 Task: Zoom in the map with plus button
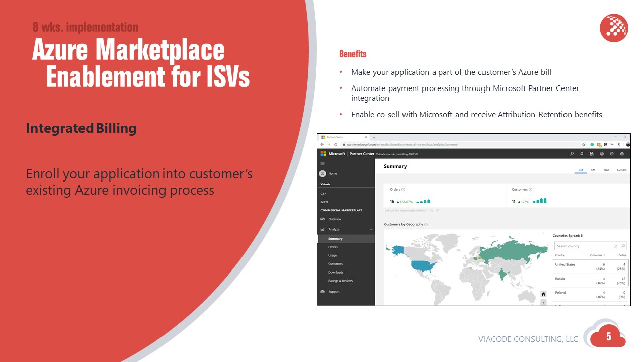(x=543, y=303)
